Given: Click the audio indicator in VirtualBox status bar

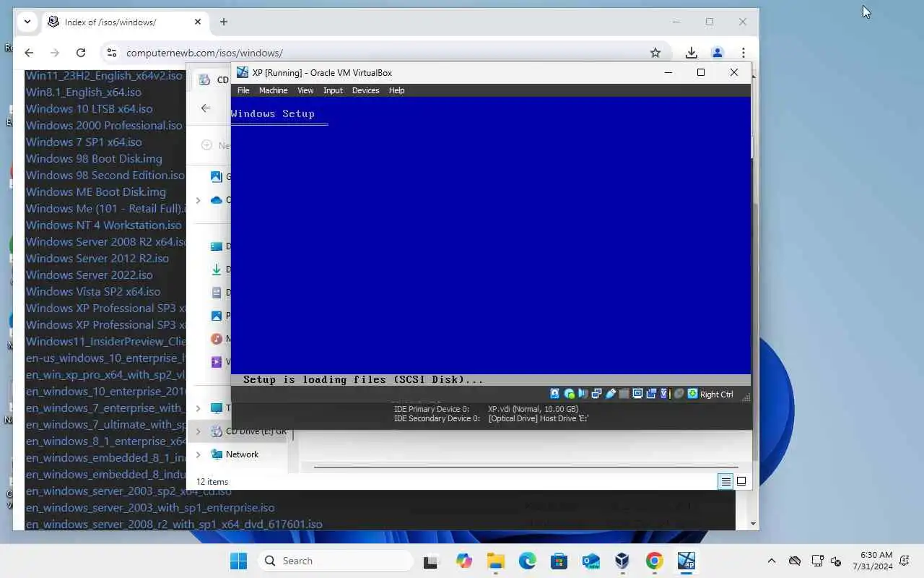Looking at the screenshot, I should 583,394.
